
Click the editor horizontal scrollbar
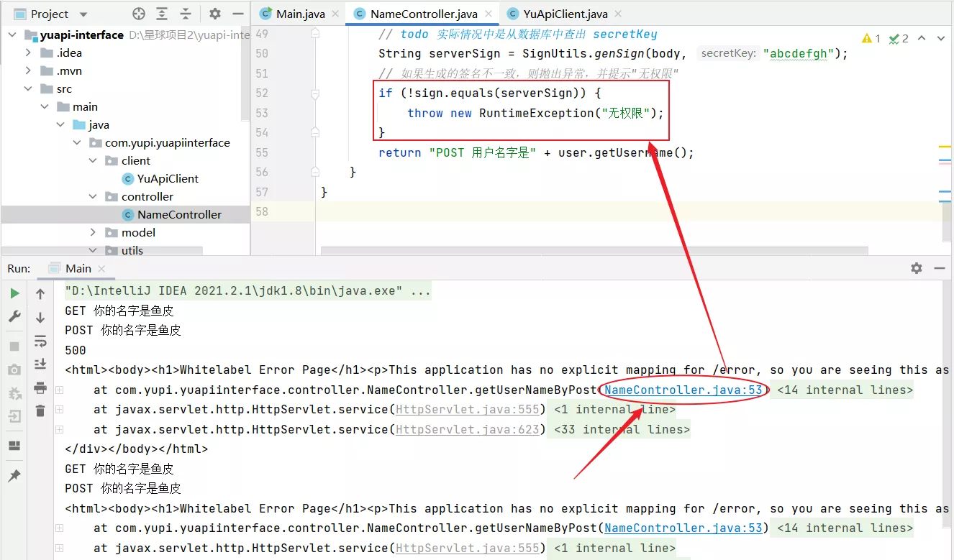(594, 250)
